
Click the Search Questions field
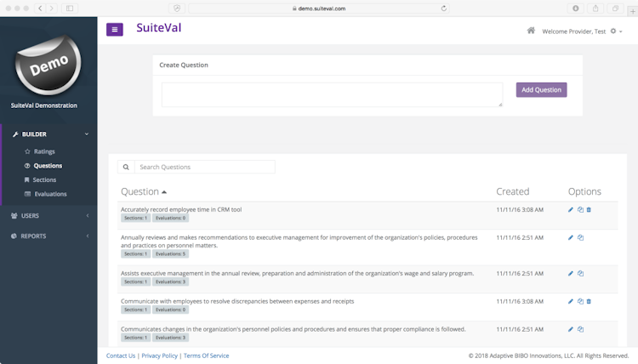point(205,167)
